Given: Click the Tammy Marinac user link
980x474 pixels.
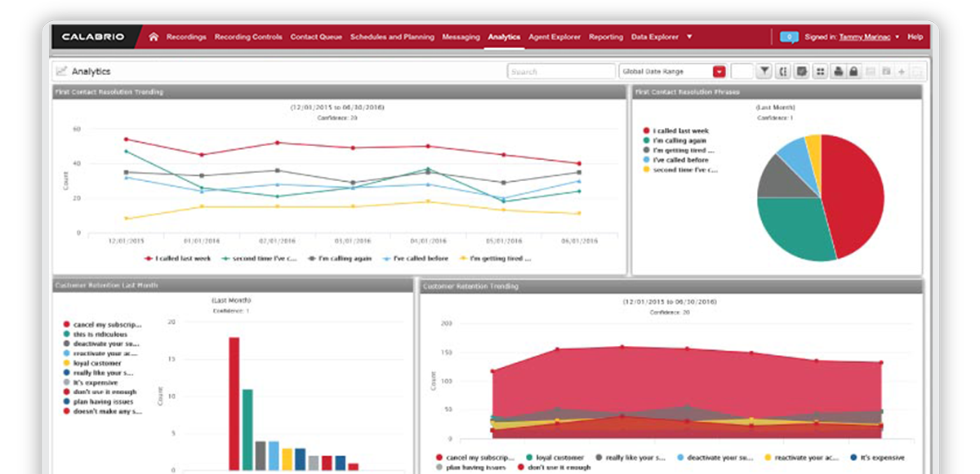Looking at the screenshot, I should click(866, 37).
